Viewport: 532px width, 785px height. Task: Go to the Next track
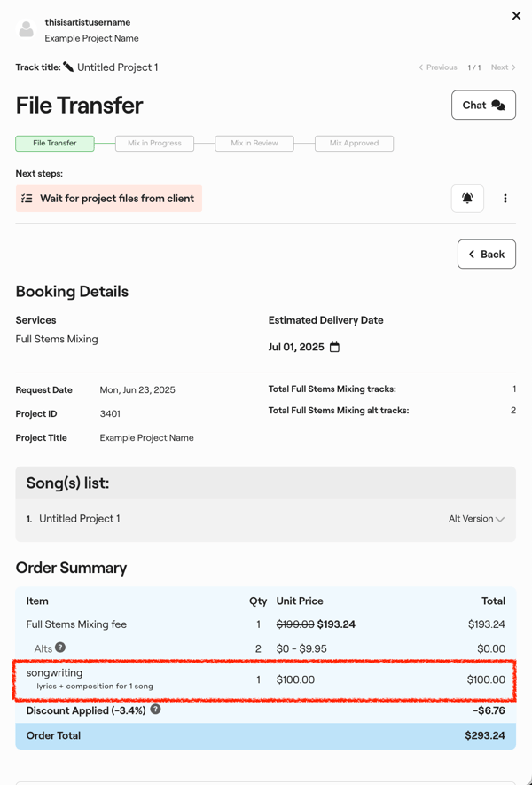point(503,67)
